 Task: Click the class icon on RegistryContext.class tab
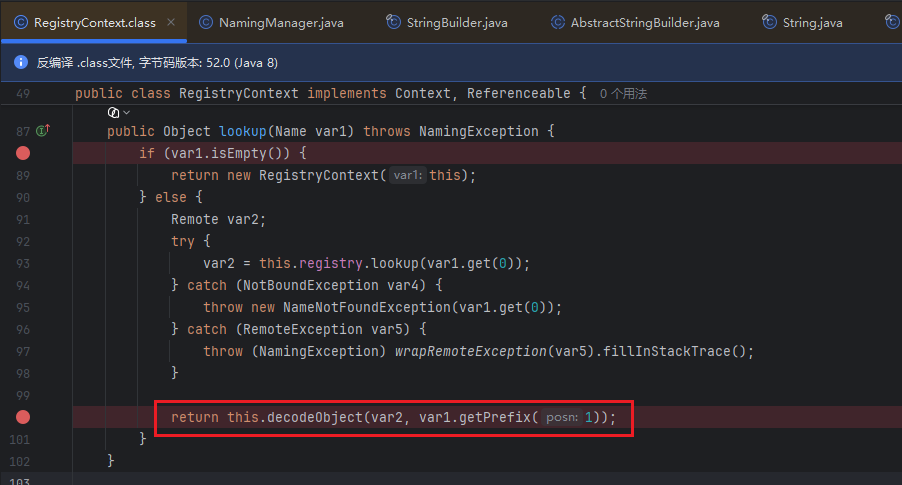21,22
